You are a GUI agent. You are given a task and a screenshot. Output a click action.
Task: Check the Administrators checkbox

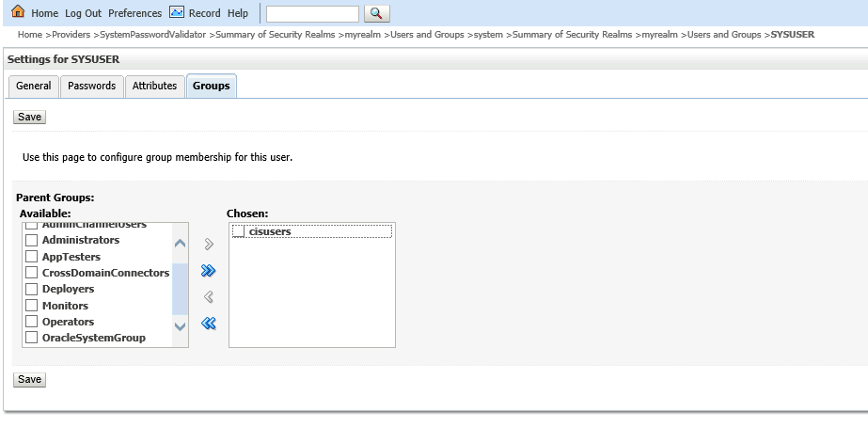click(x=32, y=240)
